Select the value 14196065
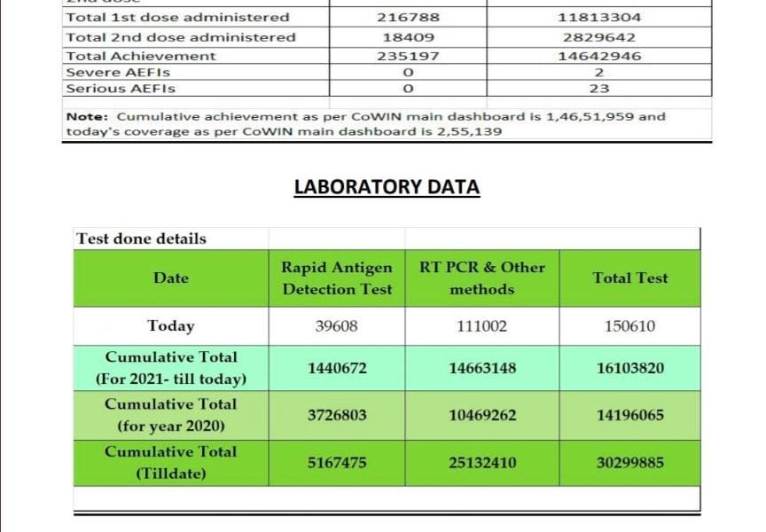This screenshot has height=532, width=766. click(630, 415)
